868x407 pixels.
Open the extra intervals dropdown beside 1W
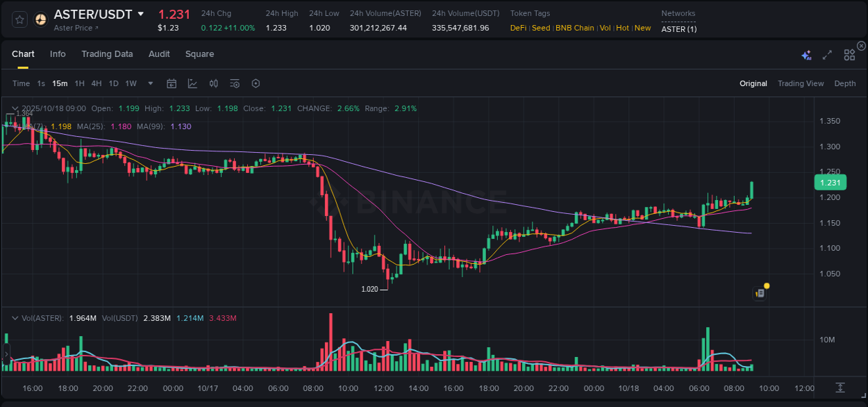[149, 83]
